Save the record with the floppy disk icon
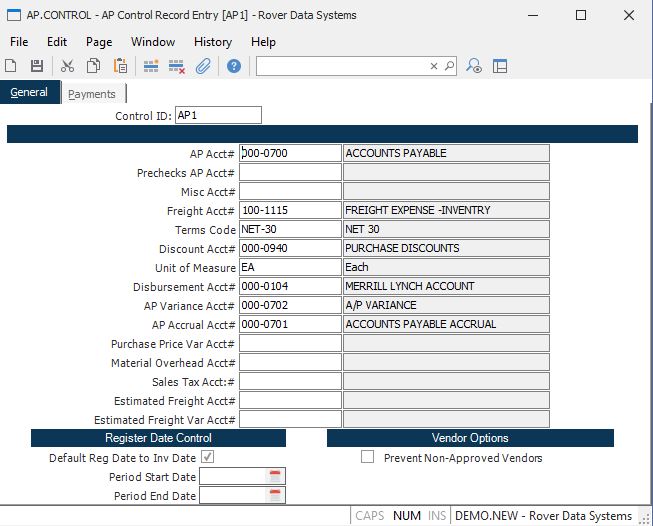 37,66
